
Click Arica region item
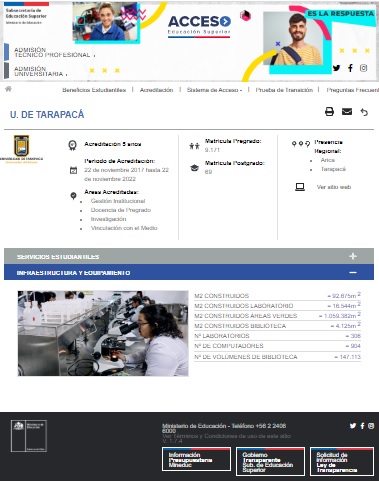pos(328,160)
